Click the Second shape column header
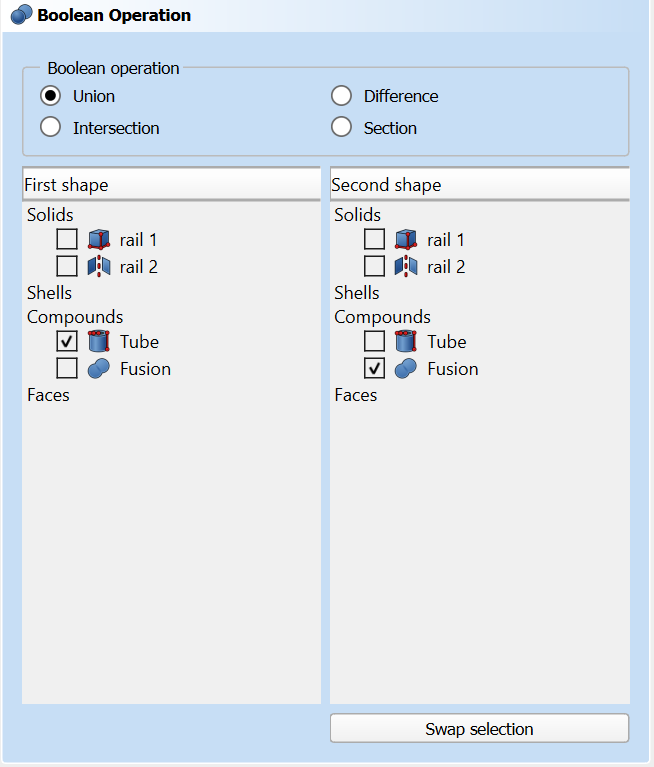Screen dimensions: 654x767 pos(479,185)
